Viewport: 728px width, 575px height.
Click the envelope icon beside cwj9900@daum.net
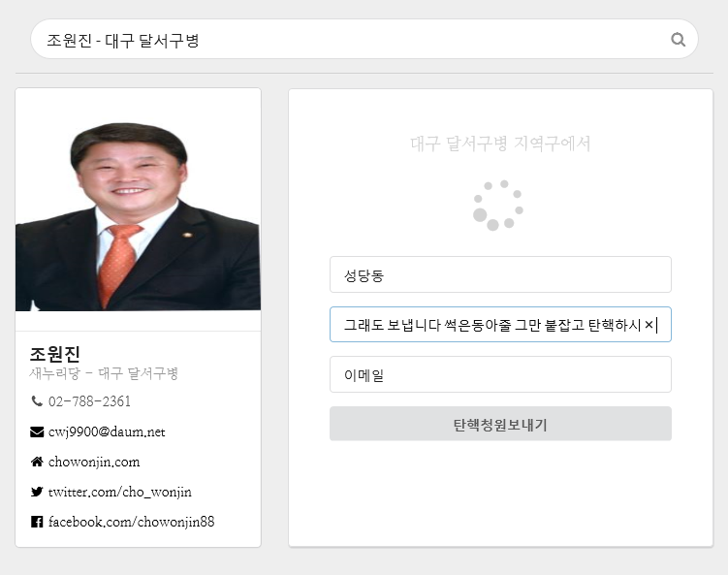pos(37,431)
